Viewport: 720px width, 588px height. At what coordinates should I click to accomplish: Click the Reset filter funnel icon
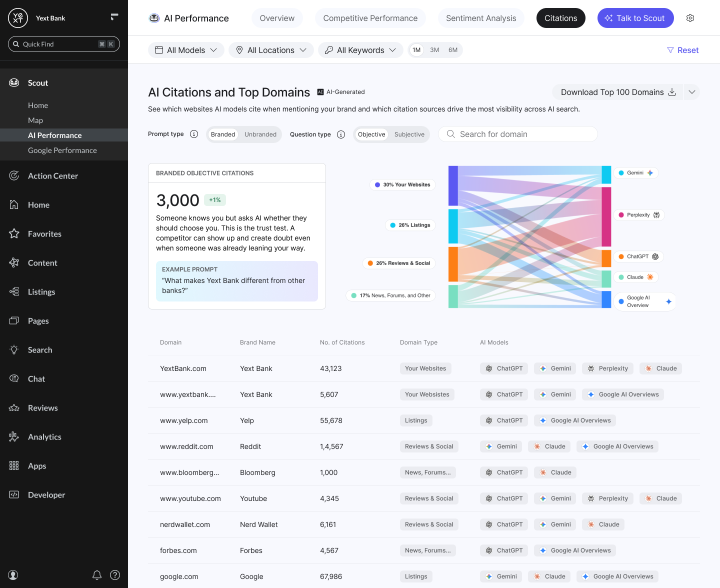coord(670,50)
